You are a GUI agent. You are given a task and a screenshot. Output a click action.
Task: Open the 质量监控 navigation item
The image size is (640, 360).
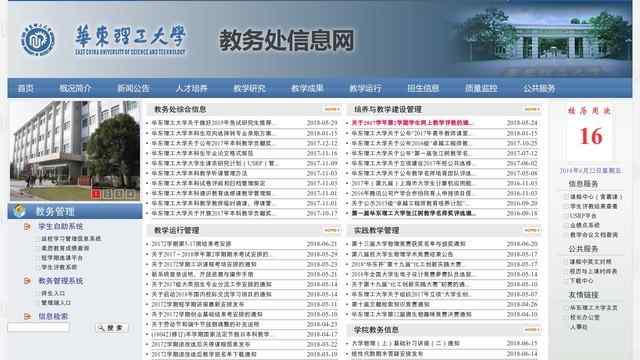(x=481, y=88)
